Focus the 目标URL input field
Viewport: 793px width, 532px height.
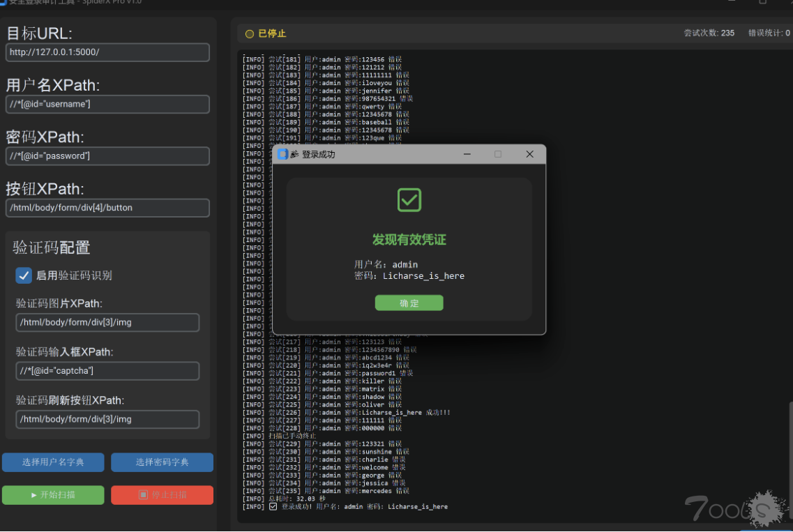point(107,52)
